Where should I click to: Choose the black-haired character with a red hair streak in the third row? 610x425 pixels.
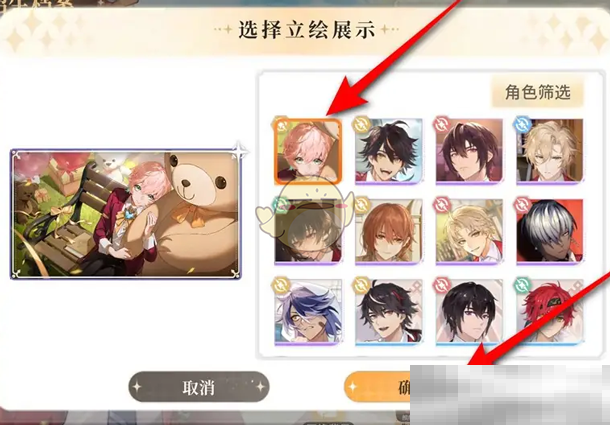(x=388, y=313)
